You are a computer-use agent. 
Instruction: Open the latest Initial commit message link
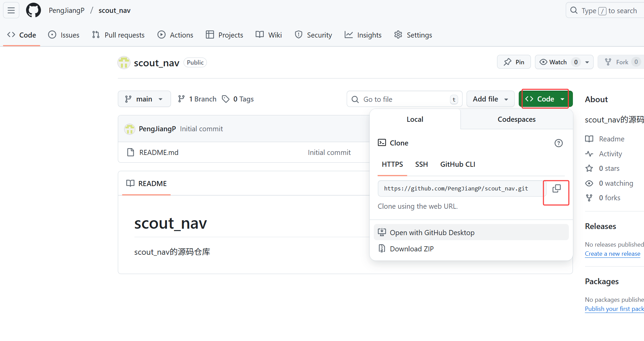[x=201, y=129]
